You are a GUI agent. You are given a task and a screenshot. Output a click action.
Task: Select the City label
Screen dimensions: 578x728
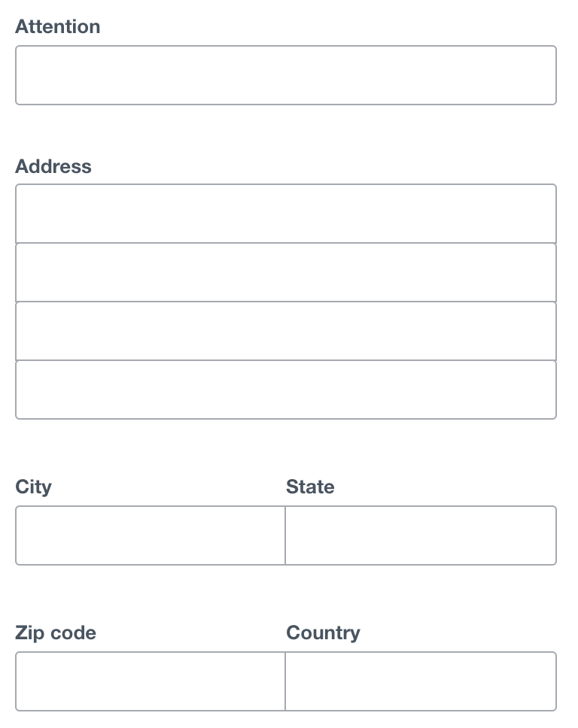coord(33,487)
